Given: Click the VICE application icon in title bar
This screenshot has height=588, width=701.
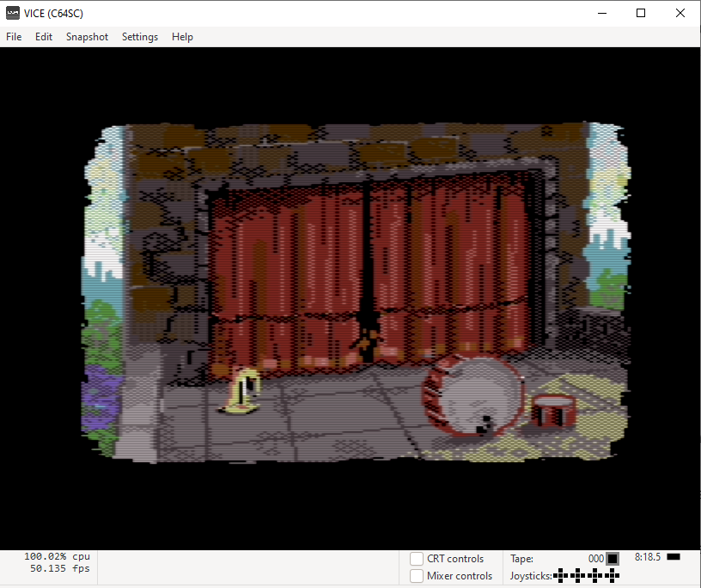Looking at the screenshot, I should (x=13, y=14).
